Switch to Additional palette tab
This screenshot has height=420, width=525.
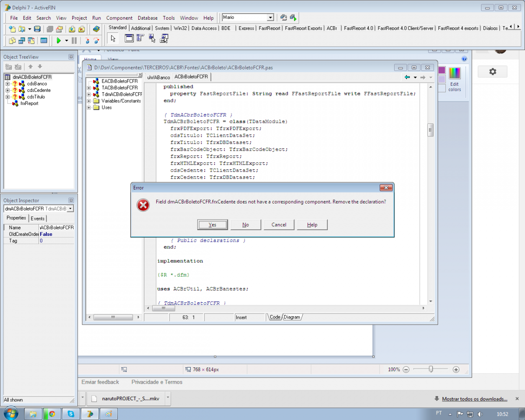(140, 28)
